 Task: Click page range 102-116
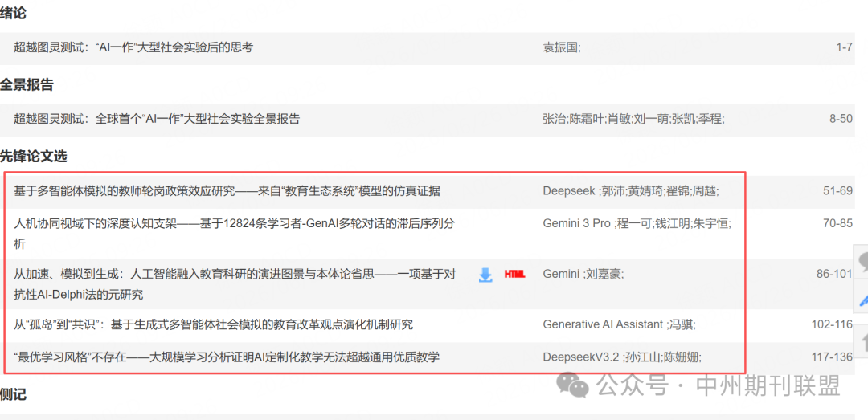coord(832,324)
